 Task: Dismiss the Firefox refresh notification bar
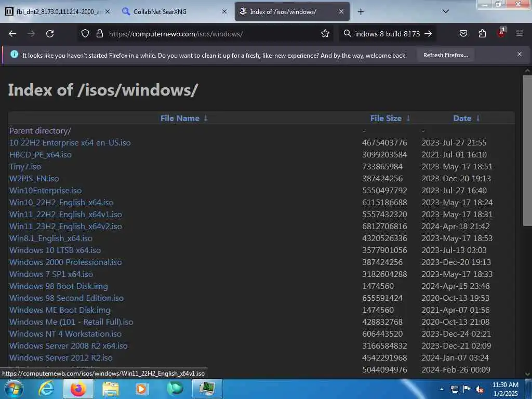519,54
